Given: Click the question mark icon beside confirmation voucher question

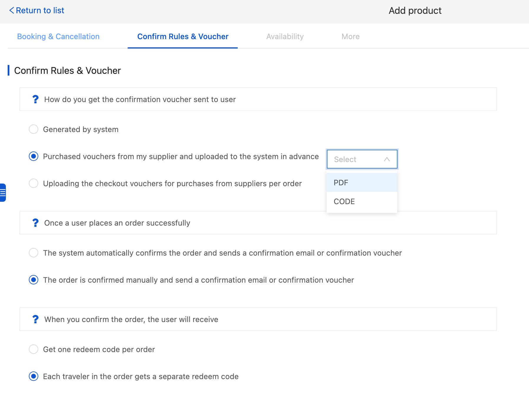Looking at the screenshot, I should click(35, 99).
